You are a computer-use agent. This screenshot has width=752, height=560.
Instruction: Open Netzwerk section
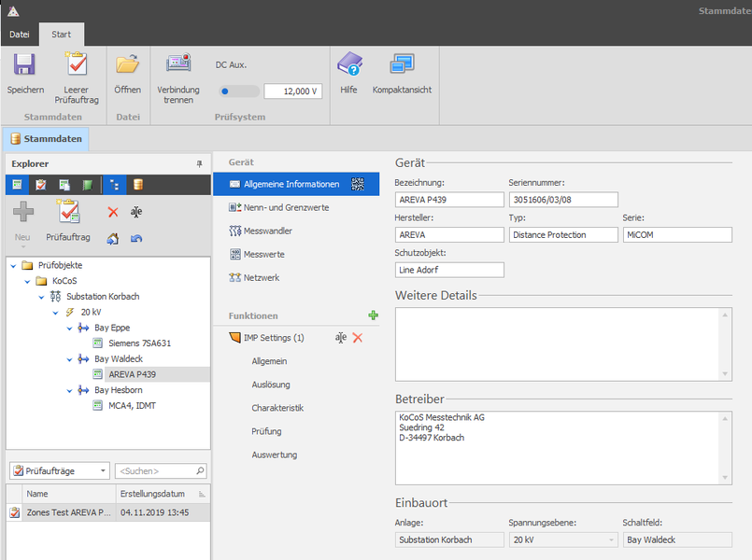[x=262, y=278]
